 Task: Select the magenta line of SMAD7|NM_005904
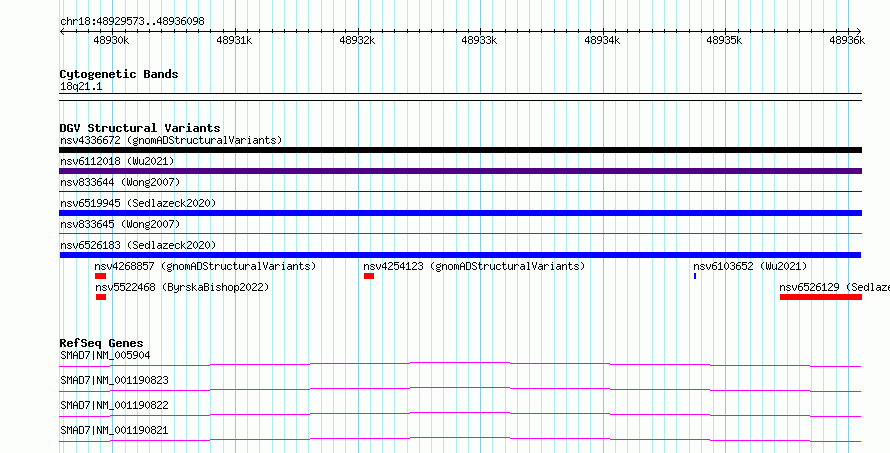point(460,364)
